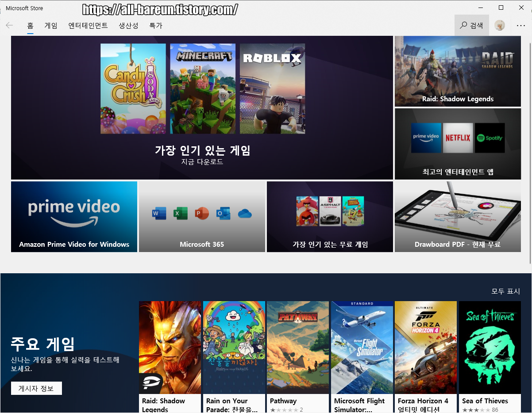Maximize the Microsoft Store window
The width and height of the screenshot is (532, 413).
pos(501,8)
